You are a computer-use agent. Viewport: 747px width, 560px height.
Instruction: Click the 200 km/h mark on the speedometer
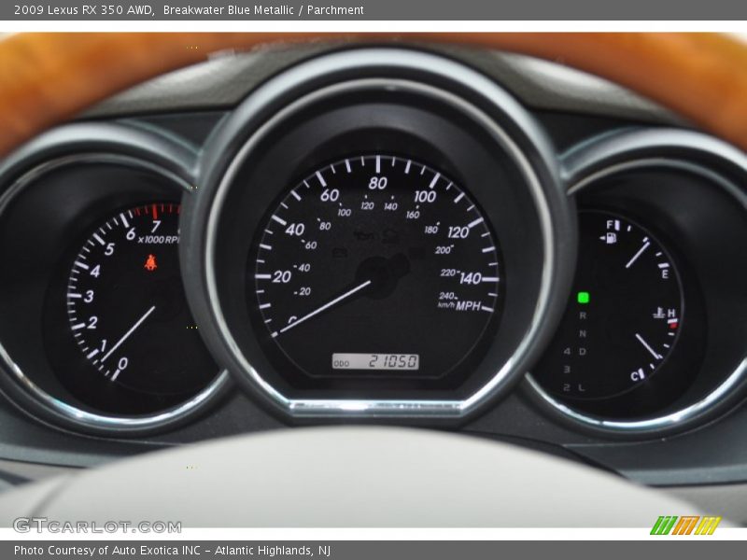click(x=444, y=250)
